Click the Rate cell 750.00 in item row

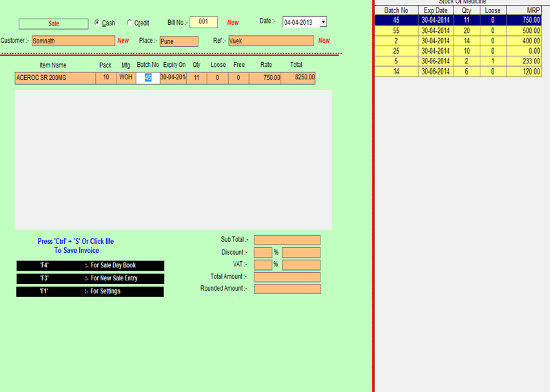click(x=265, y=78)
